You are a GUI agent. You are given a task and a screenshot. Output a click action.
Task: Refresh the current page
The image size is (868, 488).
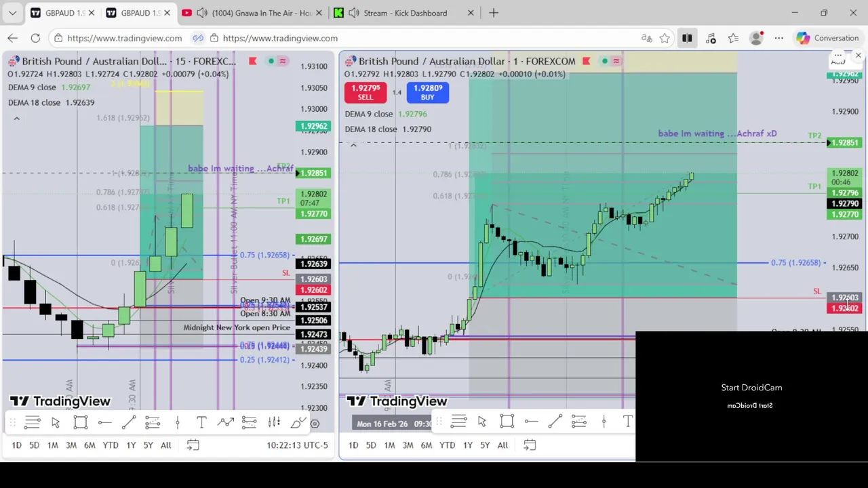(35, 38)
